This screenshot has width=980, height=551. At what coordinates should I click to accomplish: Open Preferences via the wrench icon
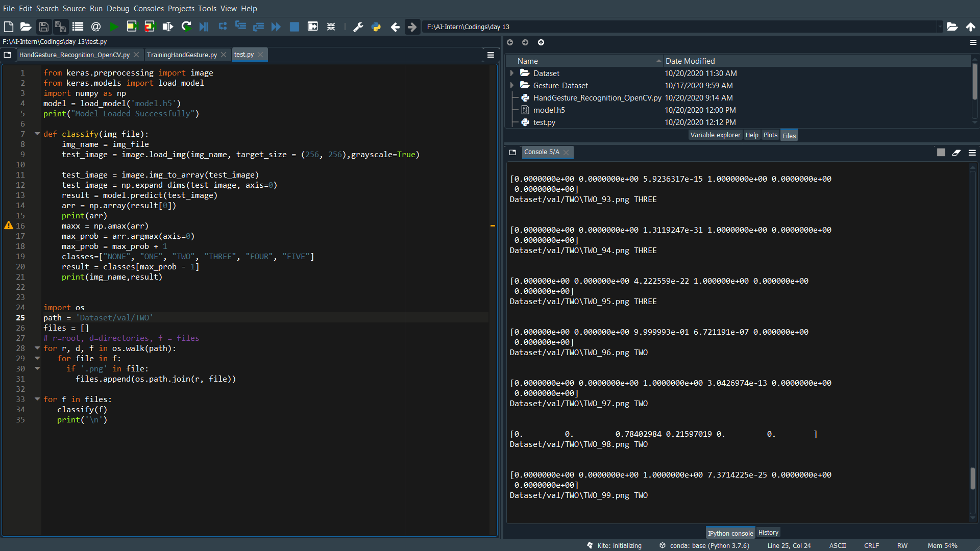[x=358, y=27]
